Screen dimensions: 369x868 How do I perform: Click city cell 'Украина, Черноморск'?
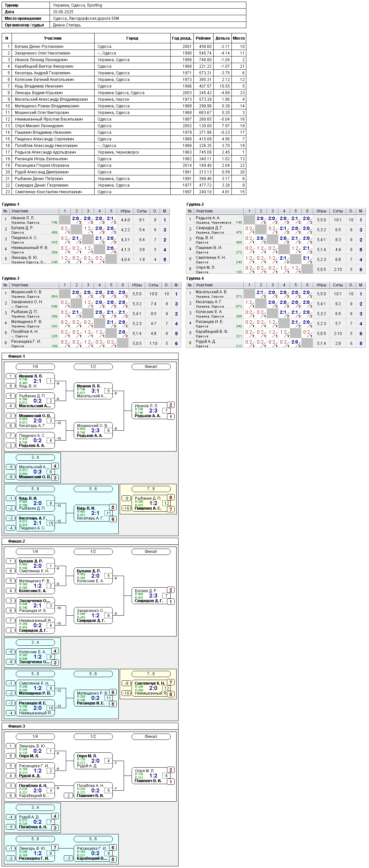click(118, 152)
